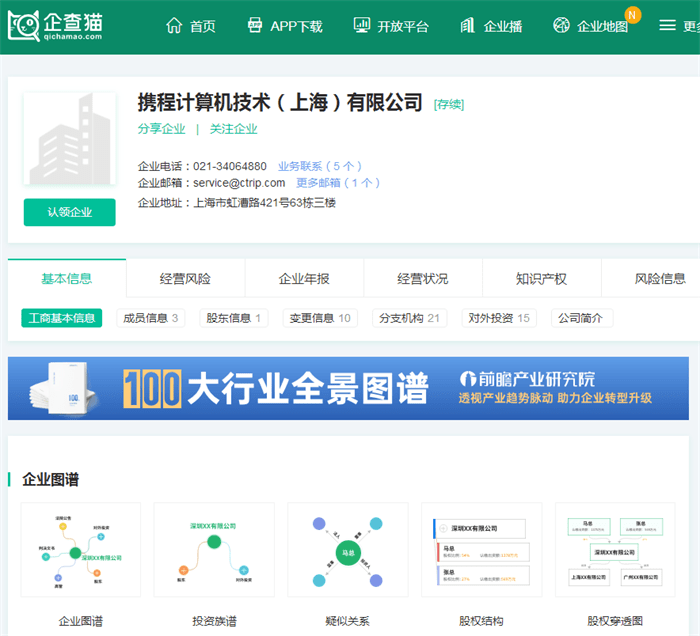The height and width of the screenshot is (636, 700).
Task: Open the 疑似关系 diagram thumbnail
Action: click(x=348, y=549)
